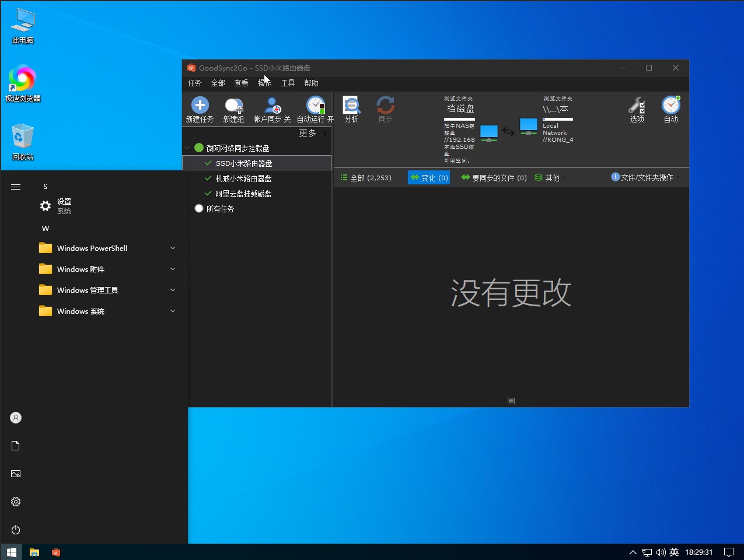
Task: Click the left folder computer monitor icon
Action: 489,134
